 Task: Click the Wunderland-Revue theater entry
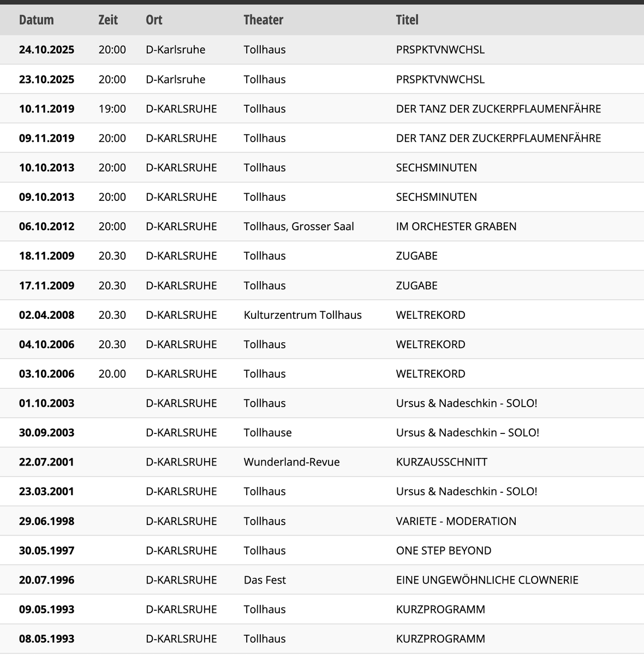tap(291, 462)
